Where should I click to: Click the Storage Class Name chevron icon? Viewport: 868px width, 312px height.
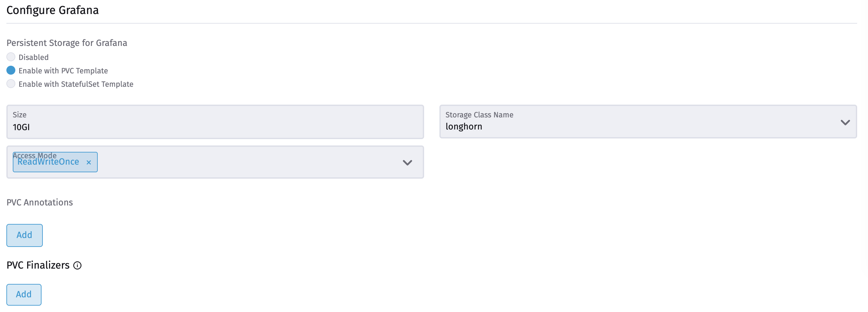[x=845, y=123]
